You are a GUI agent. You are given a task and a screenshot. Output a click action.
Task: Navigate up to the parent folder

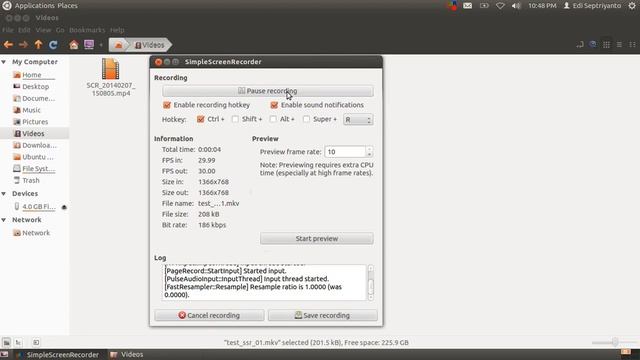38,45
